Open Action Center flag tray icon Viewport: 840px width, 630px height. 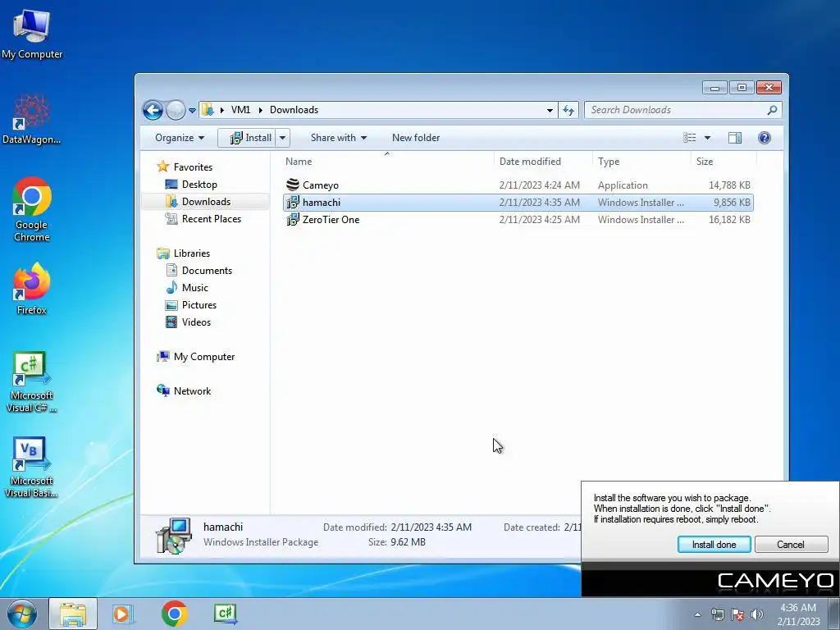click(737, 614)
